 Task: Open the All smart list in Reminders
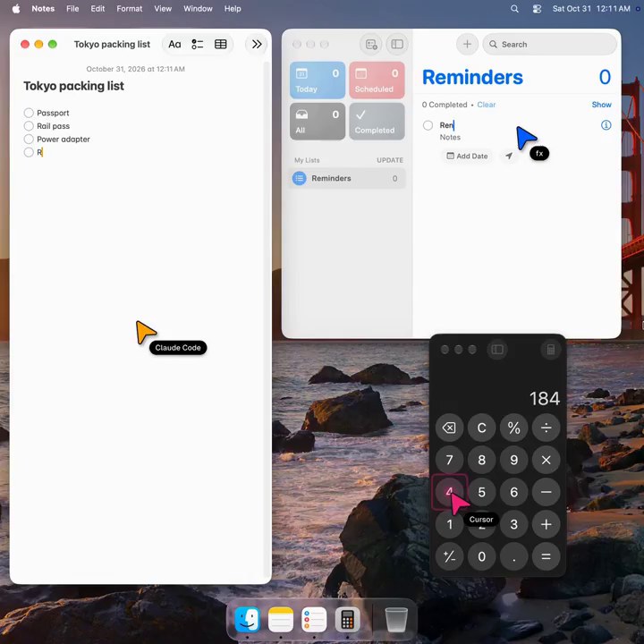click(x=318, y=122)
